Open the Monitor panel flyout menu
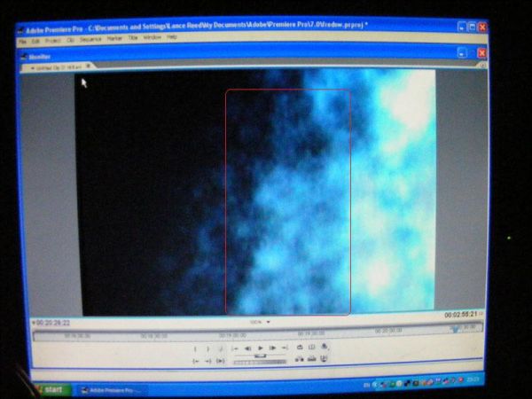Viewport: 532px width, 399px height. click(x=481, y=66)
